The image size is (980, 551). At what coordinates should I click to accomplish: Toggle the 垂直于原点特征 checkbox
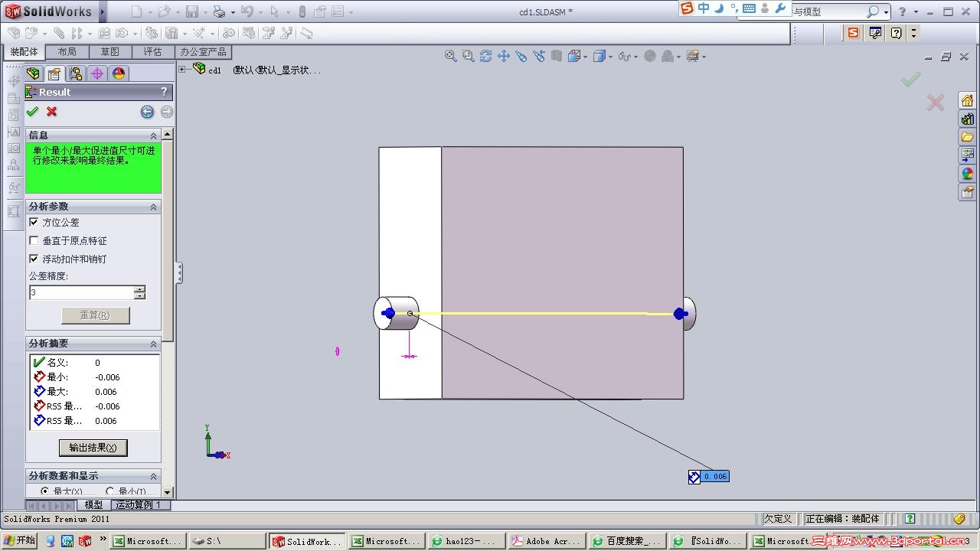click(34, 240)
